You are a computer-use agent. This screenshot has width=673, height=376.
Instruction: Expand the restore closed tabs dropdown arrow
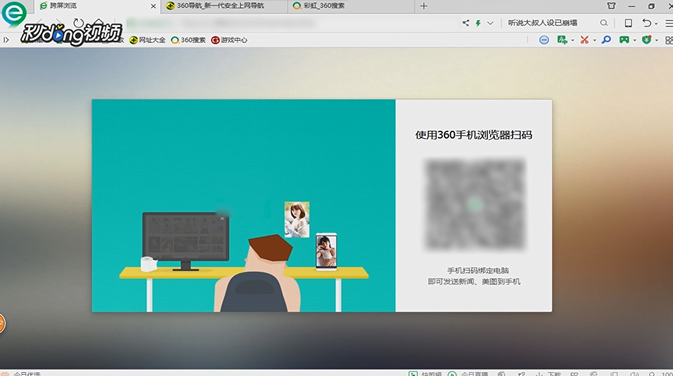[x=656, y=24]
